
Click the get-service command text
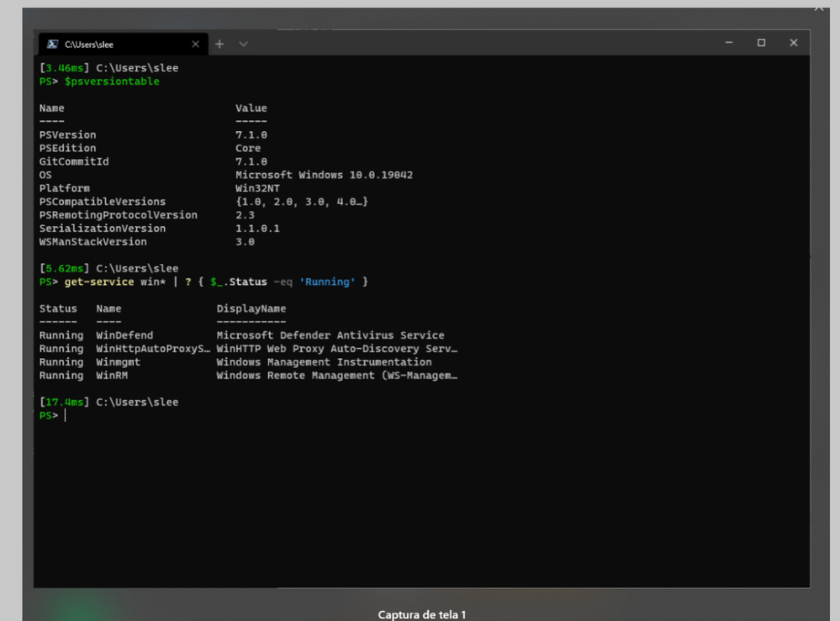[x=99, y=282]
